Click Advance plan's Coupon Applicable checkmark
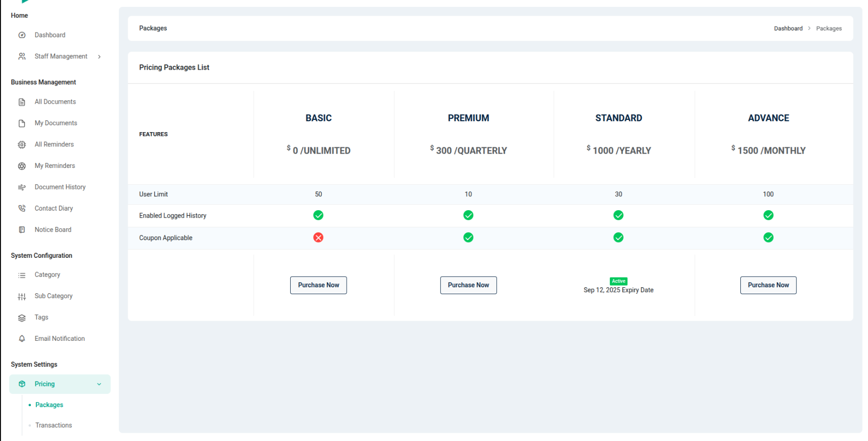 tap(768, 238)
